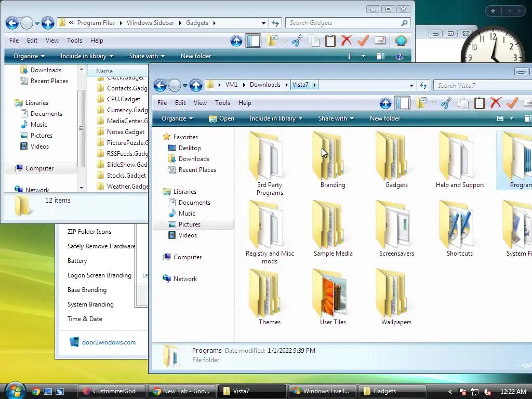Select Computer in Gadgets navigation pane
The height and width of the screenshot is (399, 532).
[41, 168]
